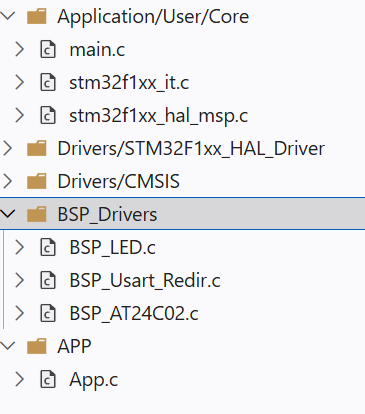Click the APP folder icon

pos(37,346)
